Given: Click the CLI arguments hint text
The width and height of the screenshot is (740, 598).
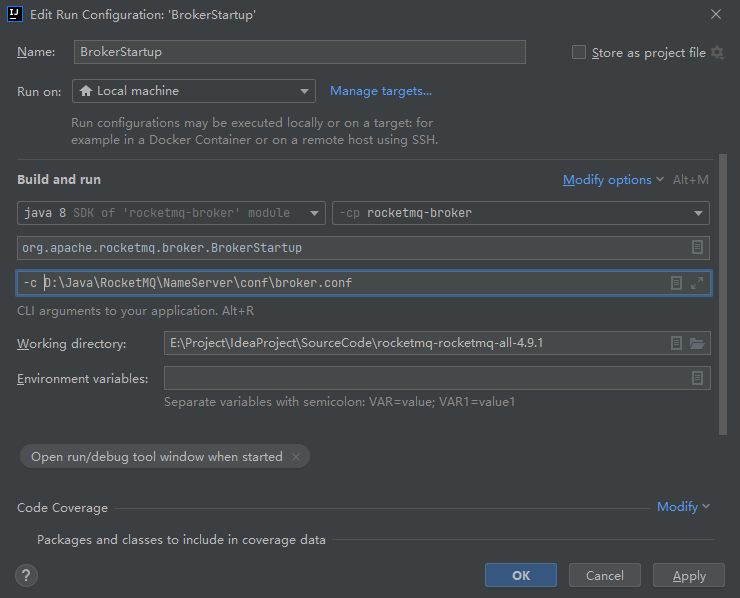Looking at the screenshot, I should click(135, 311).
